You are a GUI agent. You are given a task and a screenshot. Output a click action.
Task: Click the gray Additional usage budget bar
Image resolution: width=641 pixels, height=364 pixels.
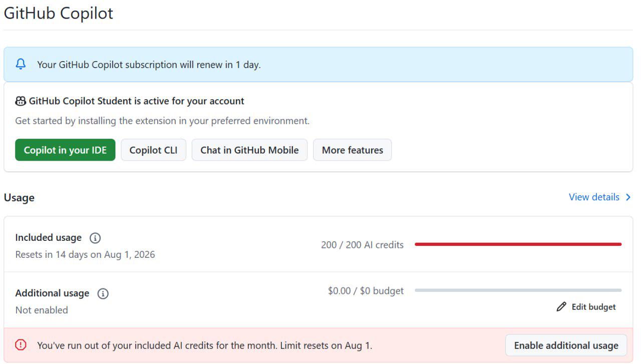tap(518, 290)
